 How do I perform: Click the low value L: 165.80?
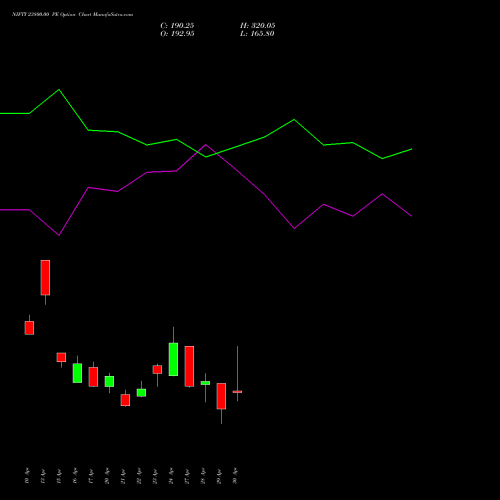coord(257,34)
